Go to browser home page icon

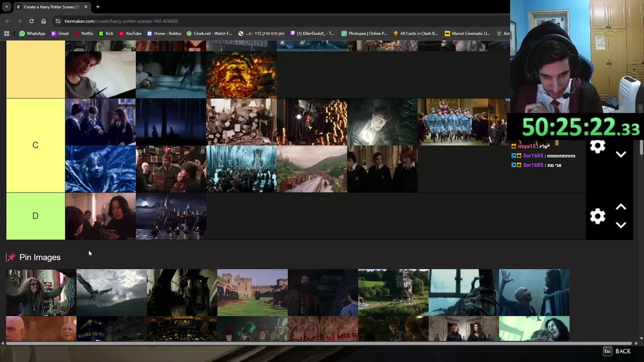click(43, 21)
